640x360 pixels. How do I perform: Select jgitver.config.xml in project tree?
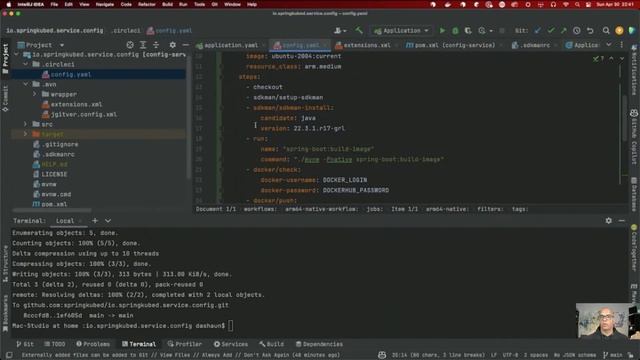click(x=84, y=114)
